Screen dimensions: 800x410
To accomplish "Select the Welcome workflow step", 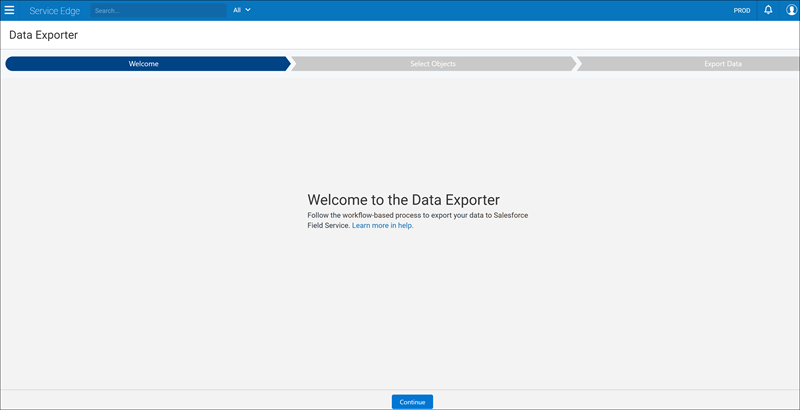I will point(147,64).
